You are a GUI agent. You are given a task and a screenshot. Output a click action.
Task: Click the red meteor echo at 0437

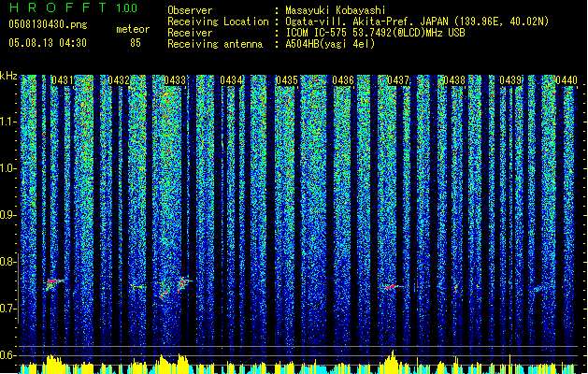tap(392, 287)
